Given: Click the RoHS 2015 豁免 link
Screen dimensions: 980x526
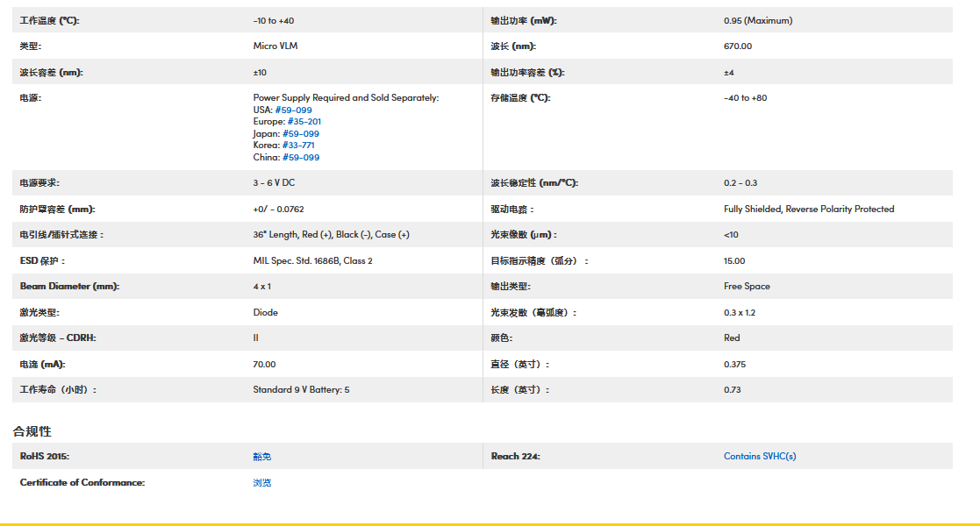Looking at the screenshot, I should pos(261,457).
